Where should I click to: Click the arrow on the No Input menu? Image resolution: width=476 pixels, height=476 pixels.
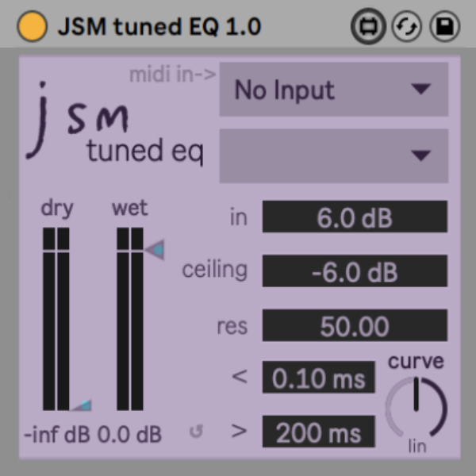[x=420, y=90]
